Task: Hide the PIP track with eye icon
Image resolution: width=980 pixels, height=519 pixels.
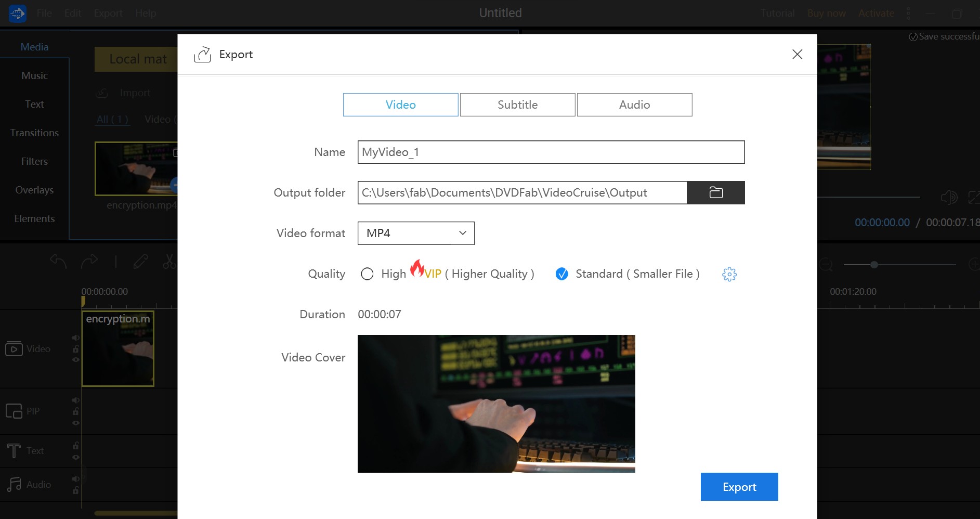Action: coord(76,423)
